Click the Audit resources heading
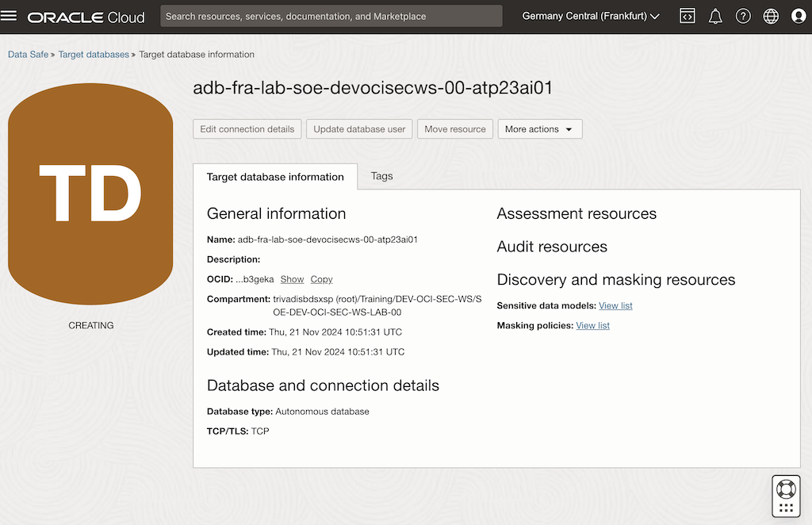This screenshot has height=525, width=812. pos(552,247)
